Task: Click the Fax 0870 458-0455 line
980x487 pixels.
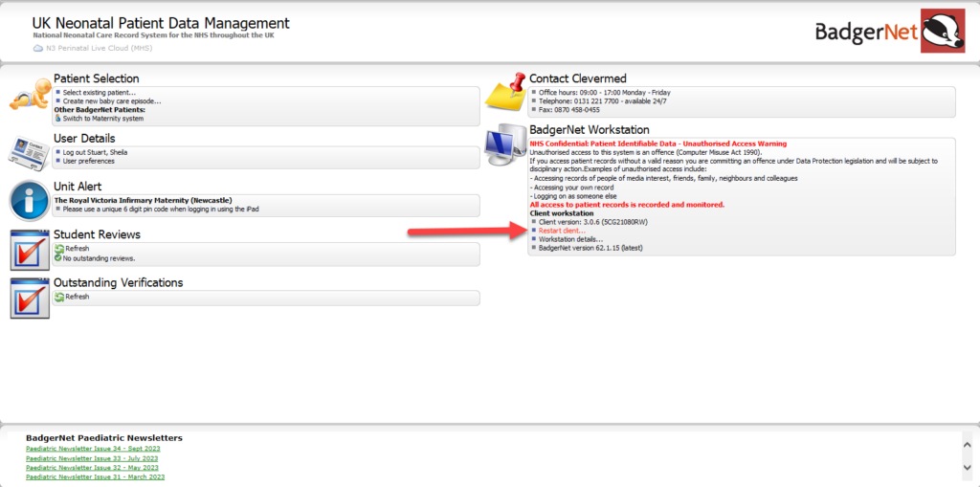Action: pos(569,110)
